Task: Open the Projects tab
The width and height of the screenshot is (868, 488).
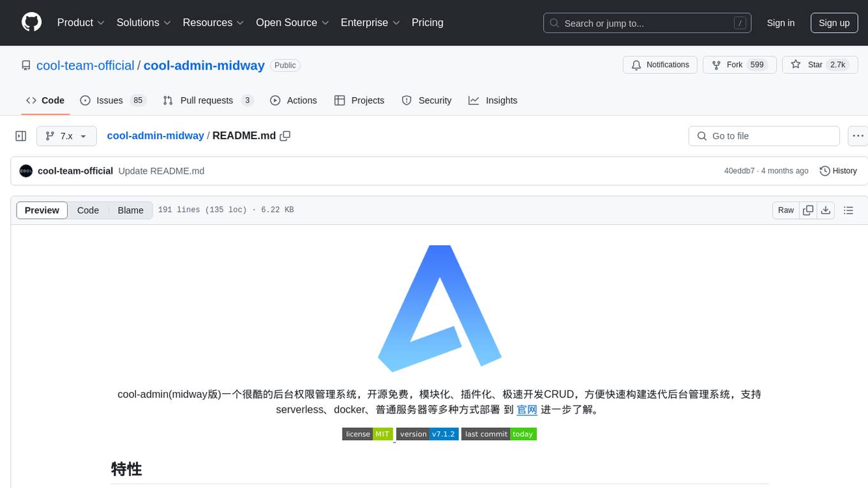Action: [359, 100]
